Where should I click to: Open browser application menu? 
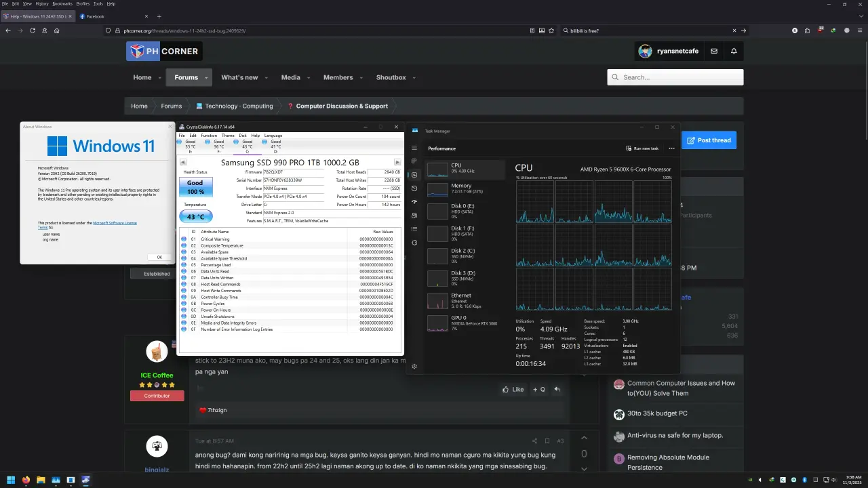[859, 30]
